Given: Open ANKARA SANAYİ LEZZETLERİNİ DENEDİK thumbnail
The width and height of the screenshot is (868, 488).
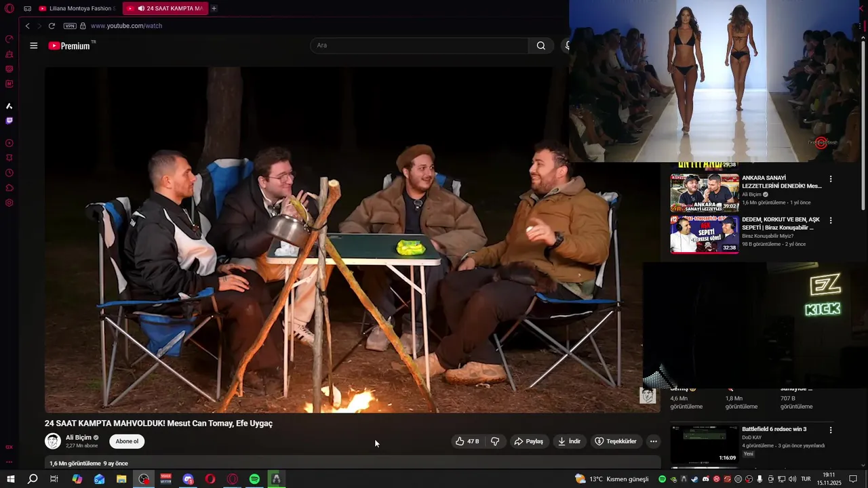Looking at the screenshot, I should click(x=705, y=192).
